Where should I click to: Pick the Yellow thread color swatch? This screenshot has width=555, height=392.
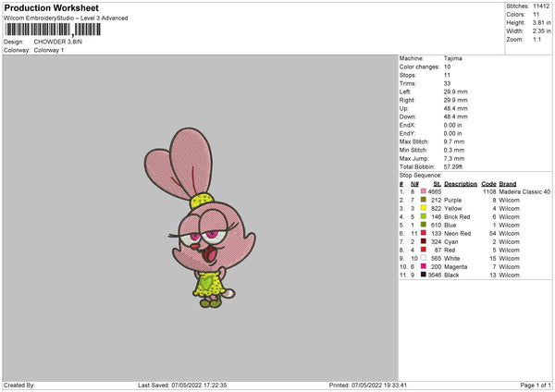424,208
